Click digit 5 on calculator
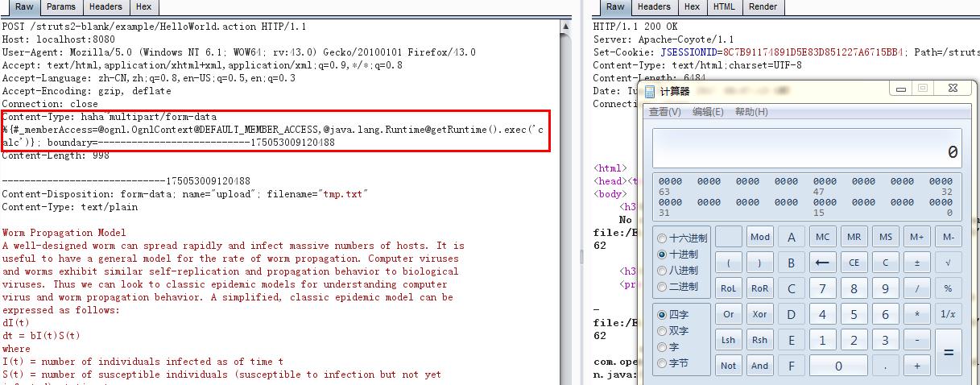This screenshot has width=980, height=385. point(854,314)
